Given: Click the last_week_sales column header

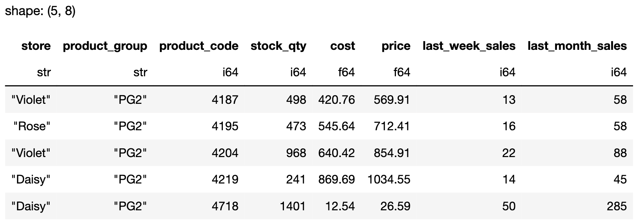Looking at the screenshot, I should coord(469,46).
